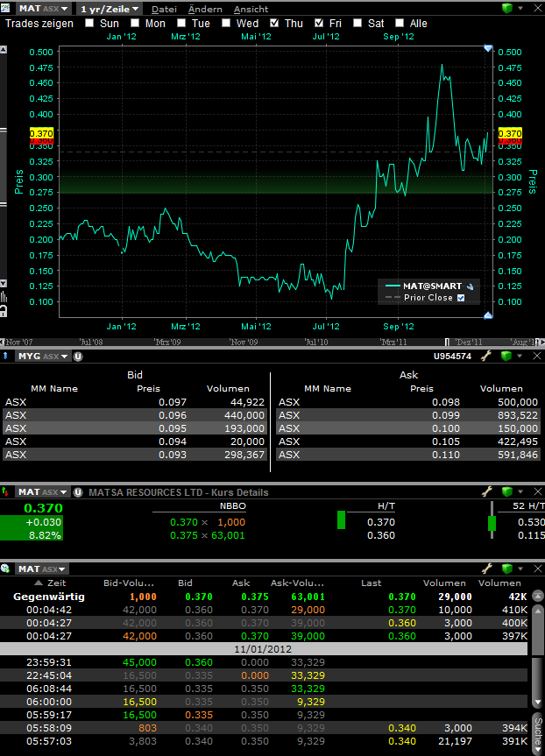
Task: Click the wrench icon beside MAT@SMART legend
Action: [x=471, y=286]
